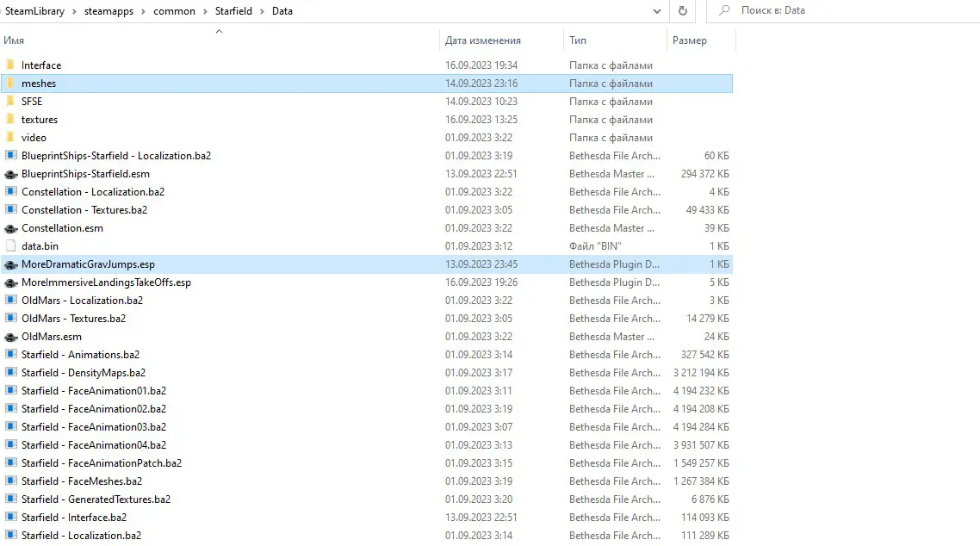Viewport: 980px width, 546px height.
Task: Click the SFSE folder icon
Action: 10,102
